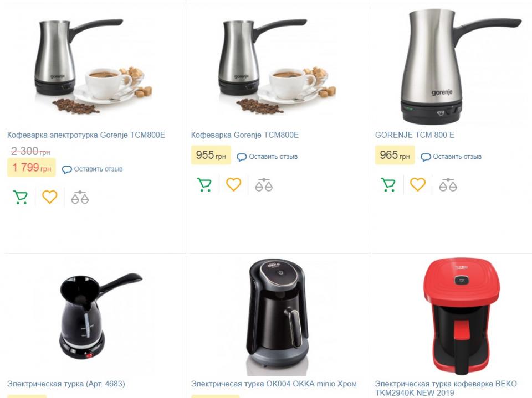Viewport: 532px width, 398px height.
Task: Open Электрическая турка (Арт. 4683) link
Action: point(66,384)
